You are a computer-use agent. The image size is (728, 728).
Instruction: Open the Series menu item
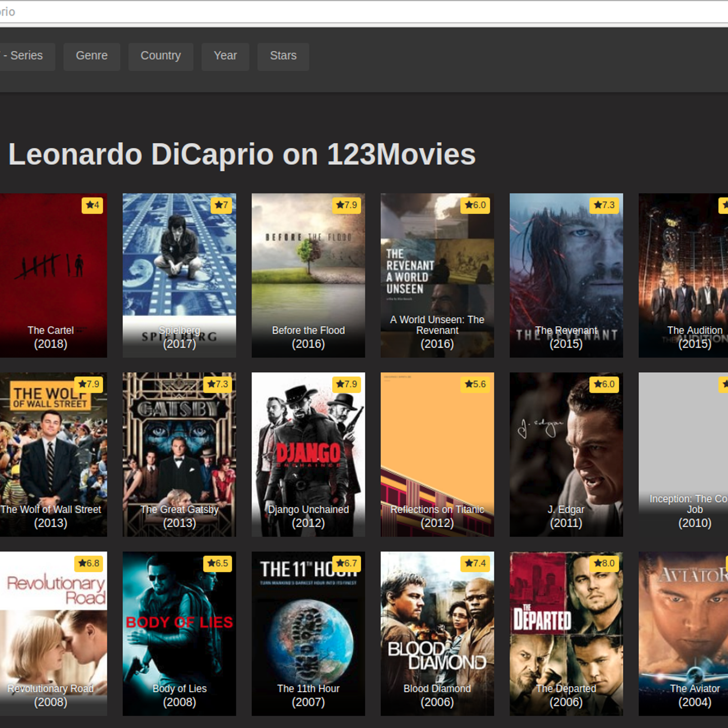point(26,56)
